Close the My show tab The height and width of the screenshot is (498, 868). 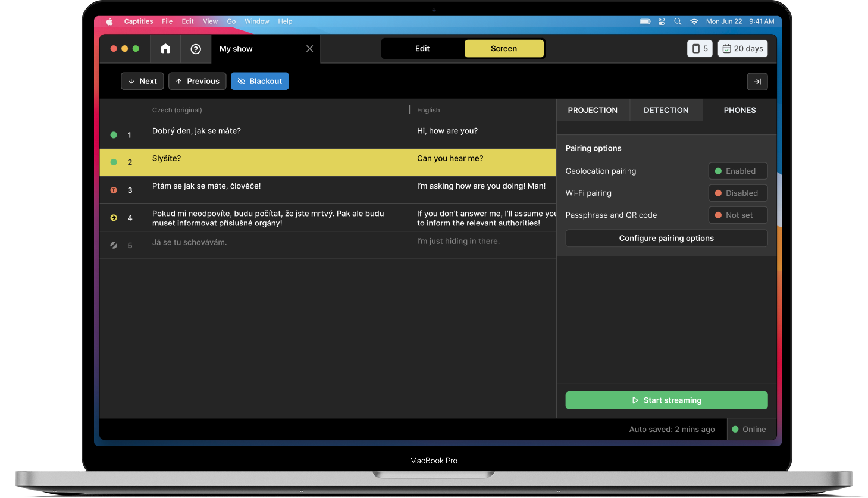pyautogui.click(x=309, y=49)
